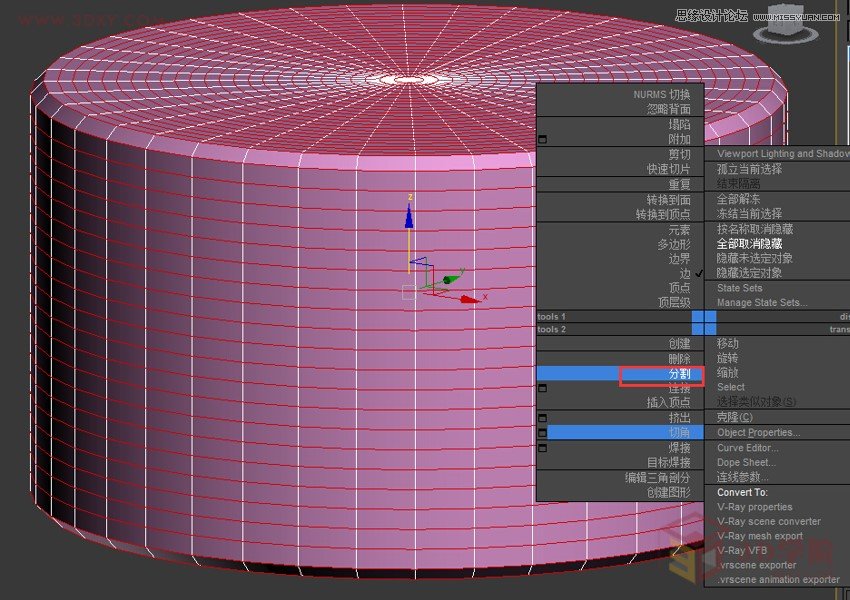
Task: Open Manage State Sets... entry
Action: click(x=762, y=302)
